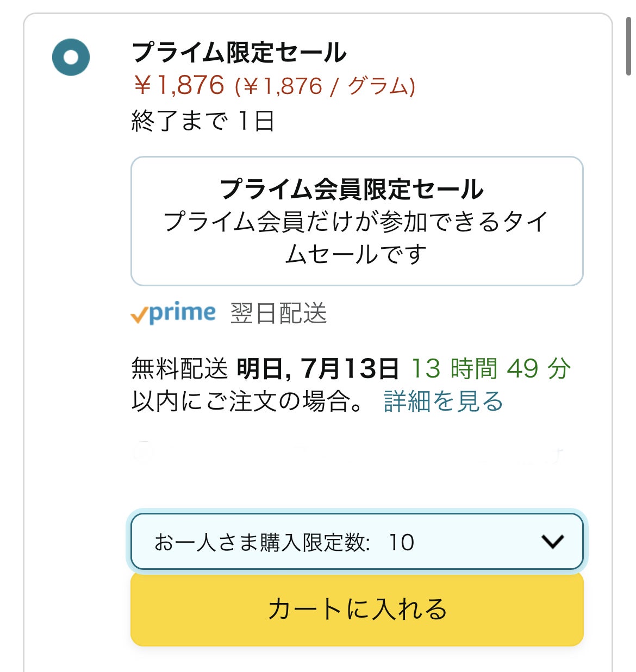This screenshot has width=636, height=672.
Task: Click the per-gram price in parentheses
Action: point(325,86)
